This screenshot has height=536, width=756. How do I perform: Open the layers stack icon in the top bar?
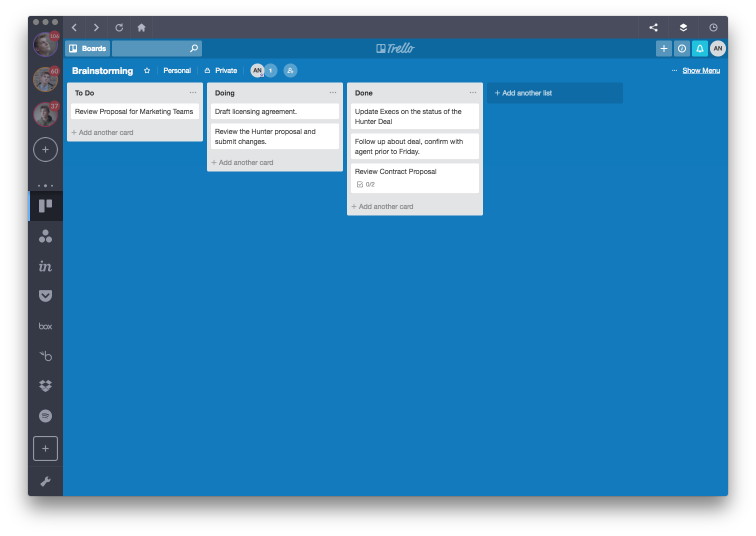click(683, 27)
